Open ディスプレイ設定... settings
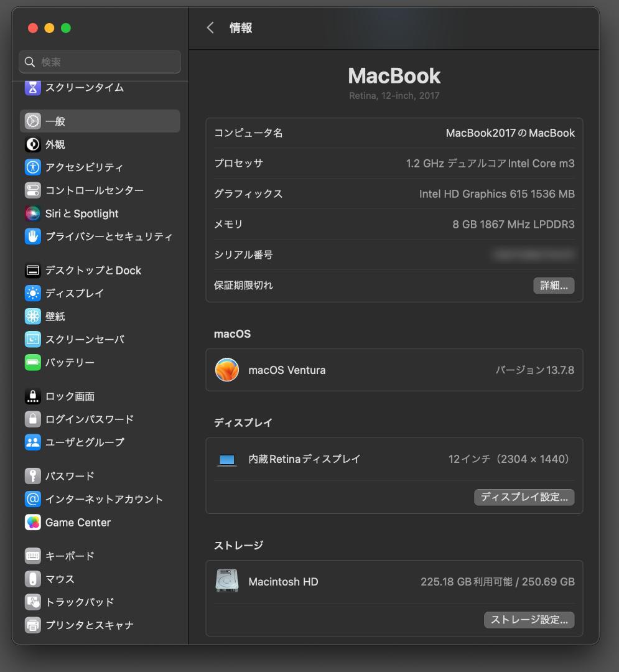The width and height of the screenshot is (619, 672). [x=524, y=497]
